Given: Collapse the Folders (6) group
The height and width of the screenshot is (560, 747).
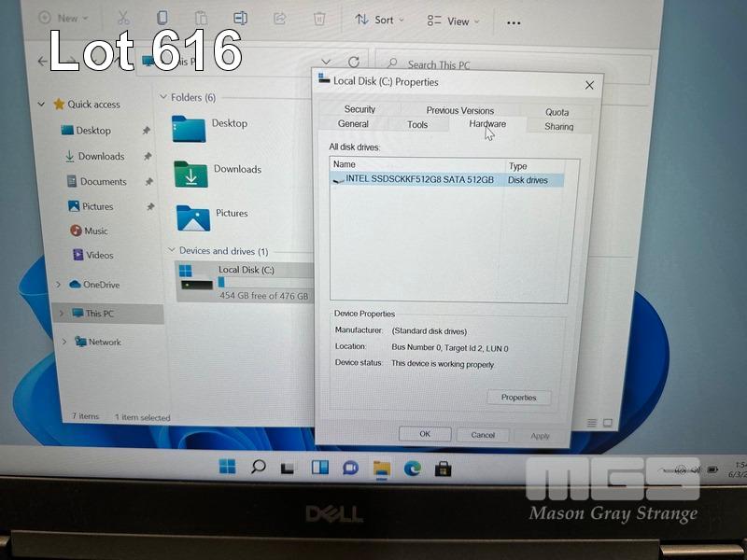Looking at the screenshot, I should point(163,97).
